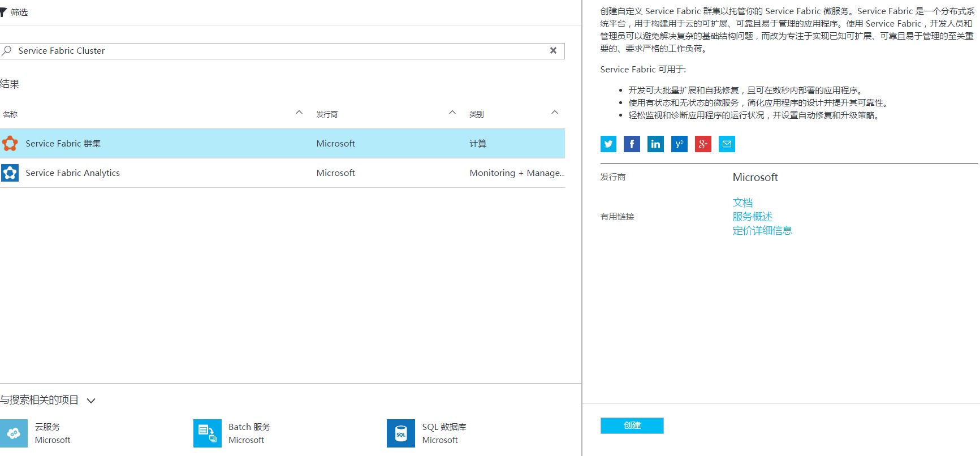Share on LinkedIn icon
Screen dimensions: 980x456
pyautogui.click(x=655, y=144)
